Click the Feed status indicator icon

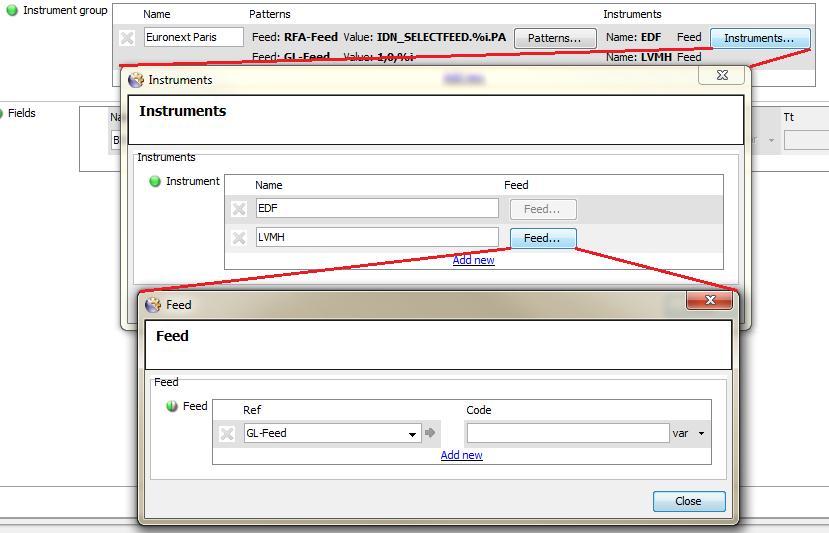pos(172,406)
